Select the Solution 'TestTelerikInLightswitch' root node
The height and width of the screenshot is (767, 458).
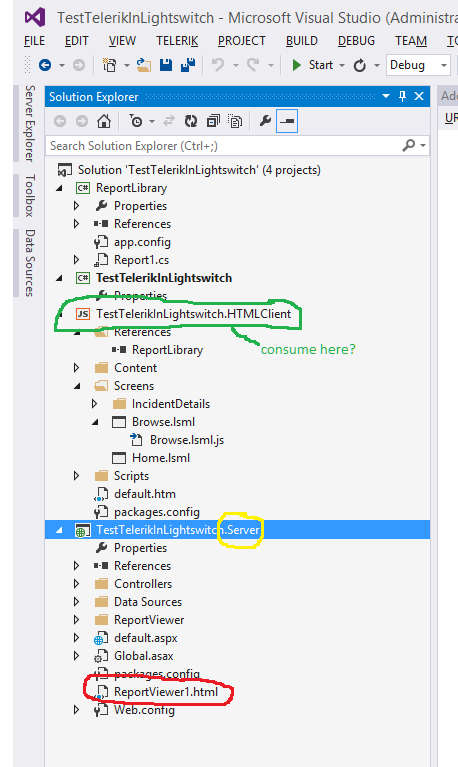click(199, 170)
